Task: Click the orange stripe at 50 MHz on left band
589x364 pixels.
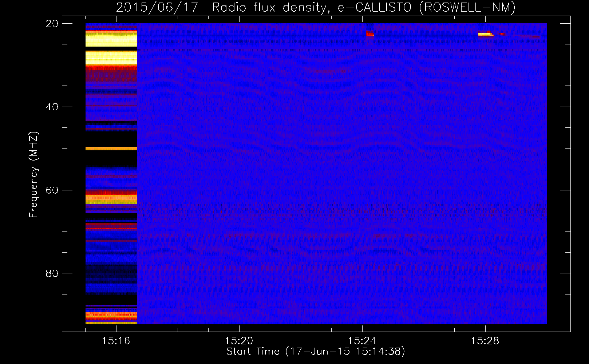Action: pyautogui.click(x=111, y=149)
